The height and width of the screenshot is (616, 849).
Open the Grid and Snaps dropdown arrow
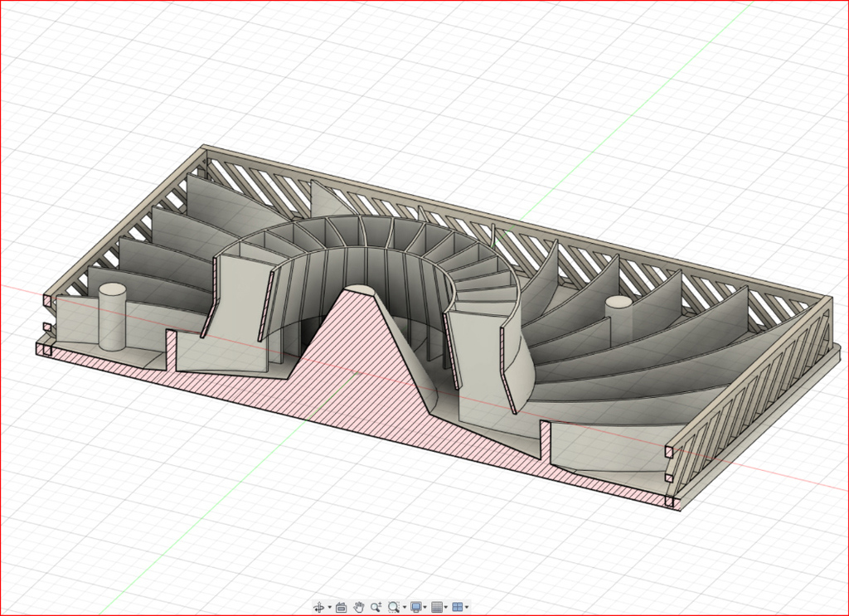[446, 608]
